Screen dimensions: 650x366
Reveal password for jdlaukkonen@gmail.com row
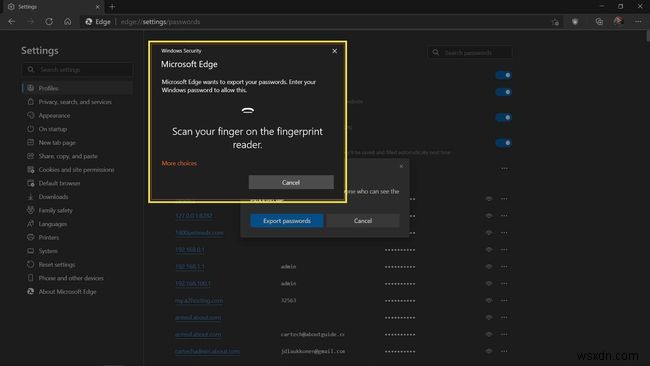coord(489,351)
